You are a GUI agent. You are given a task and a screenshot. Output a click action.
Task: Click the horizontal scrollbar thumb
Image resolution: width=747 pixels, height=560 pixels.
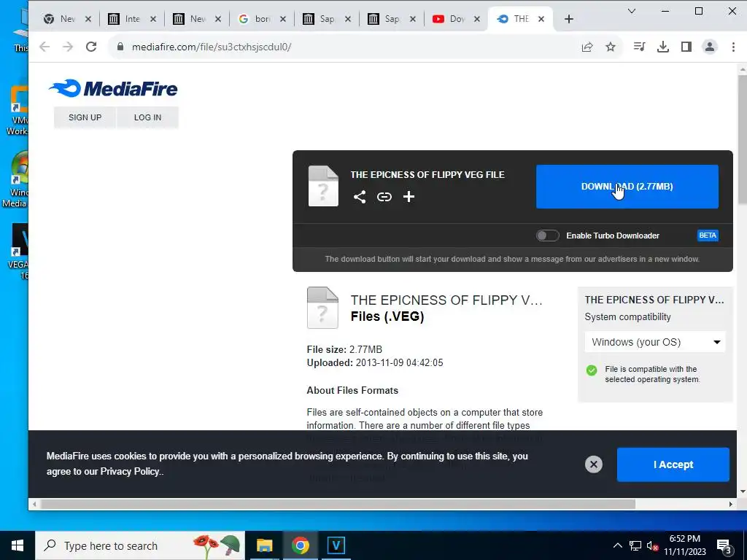pos(338,504)
